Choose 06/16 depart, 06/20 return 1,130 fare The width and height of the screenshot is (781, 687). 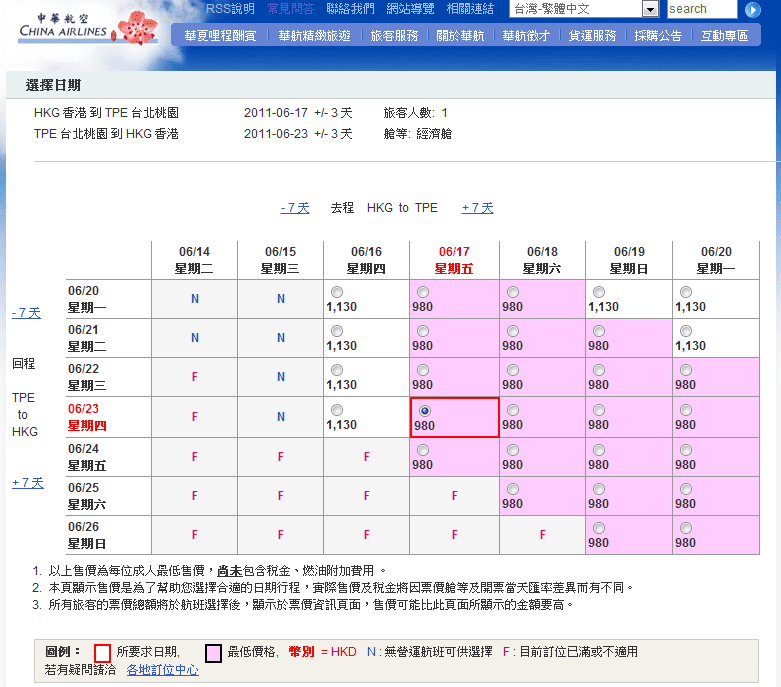pos(337,292)
